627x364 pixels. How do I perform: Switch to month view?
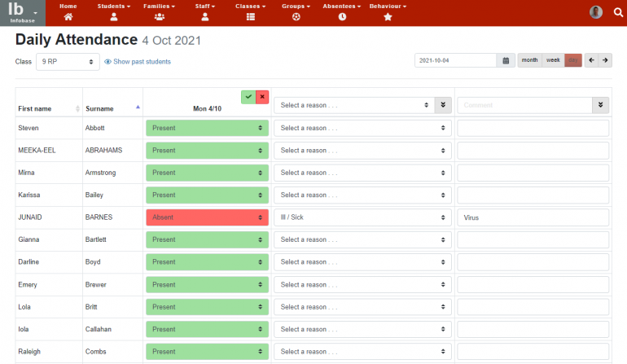tap(529, 60)
